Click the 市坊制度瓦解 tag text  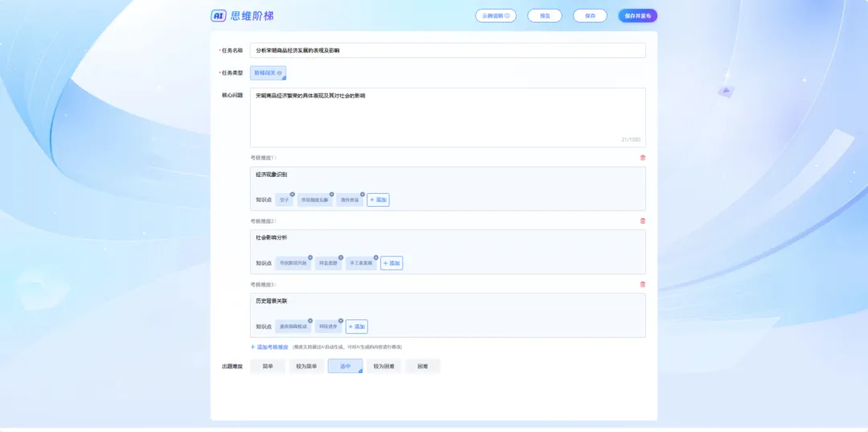314,200
